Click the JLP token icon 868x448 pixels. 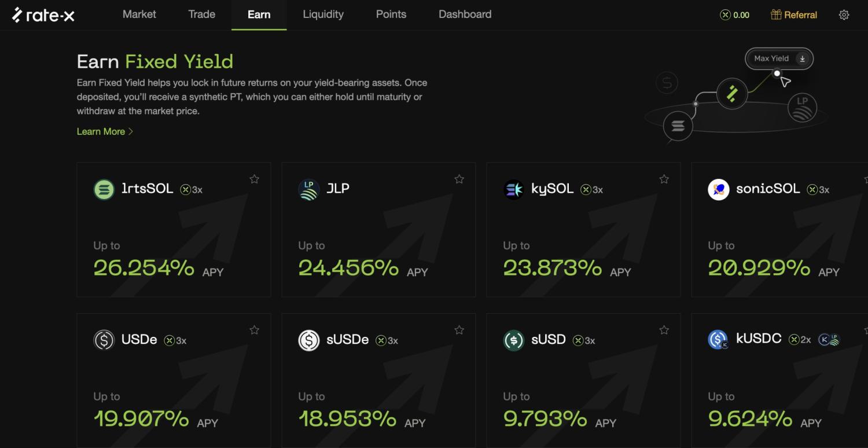(x=309, y=189)
